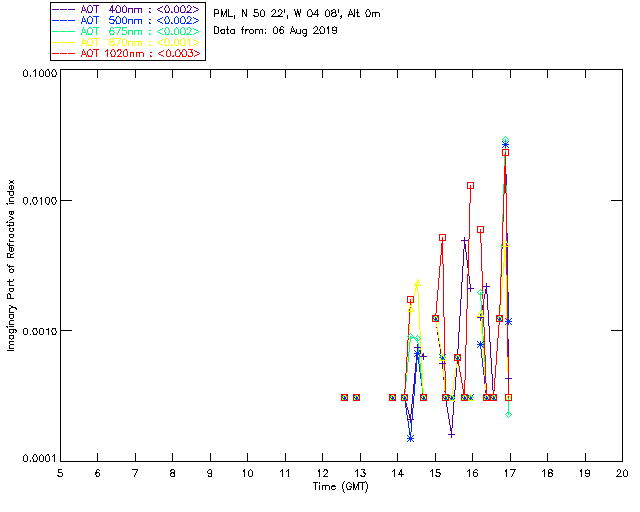
Task: Click the red square near 0.006 after 16 hours
Action: click(x=480, y=230)
